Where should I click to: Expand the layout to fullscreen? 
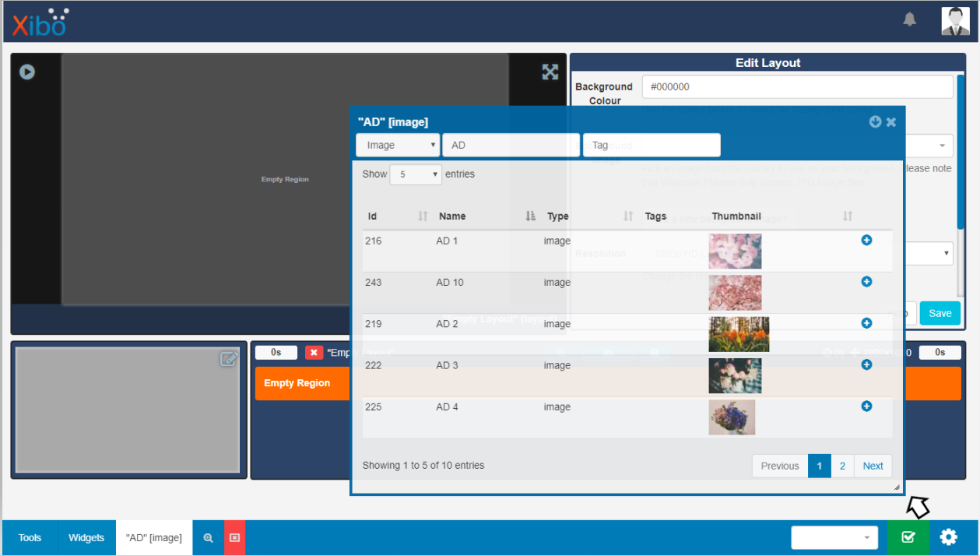pyautogui.click(x=550, y=71)
